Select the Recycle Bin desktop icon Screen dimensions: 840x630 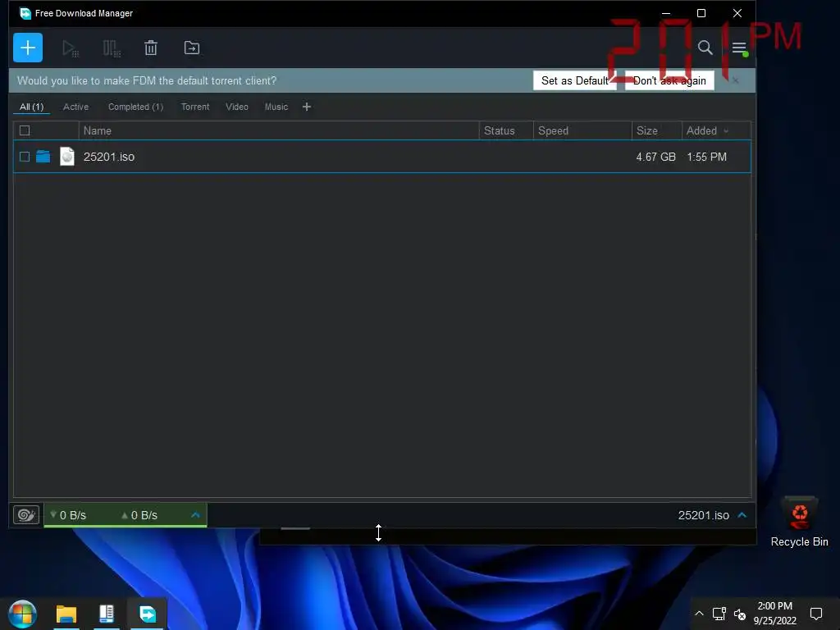[x=799, y=523]
